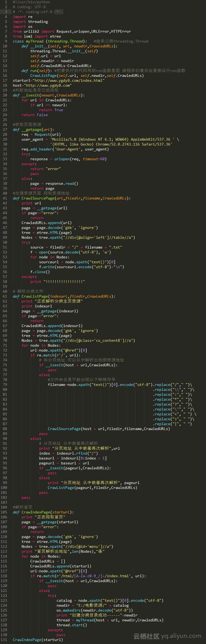206x644 pixels.
Task: Click the regex '/html/[A-Za-z0-9_/]+/index.html' line
Action: point(88,575)
